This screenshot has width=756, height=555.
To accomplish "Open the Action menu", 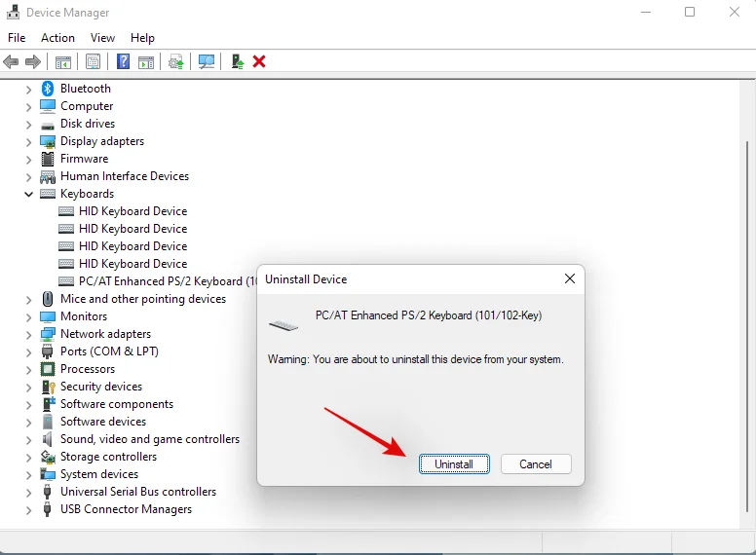I will coord(57,38).
